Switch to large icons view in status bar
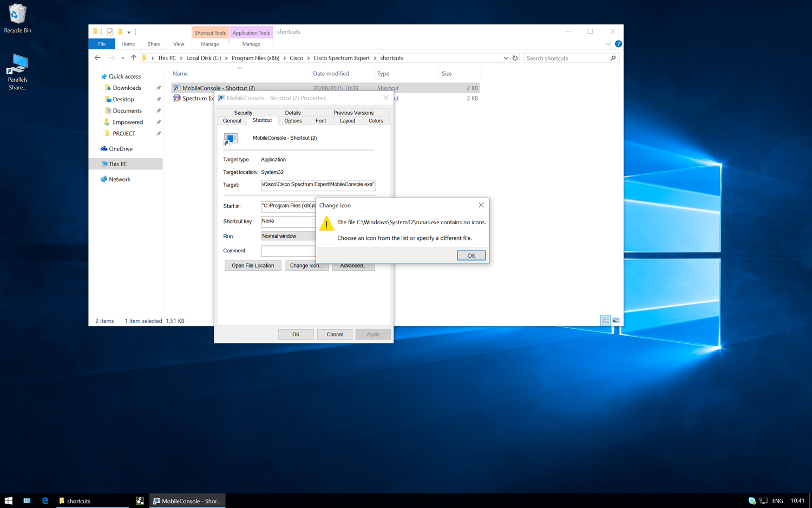 point(616,321)
